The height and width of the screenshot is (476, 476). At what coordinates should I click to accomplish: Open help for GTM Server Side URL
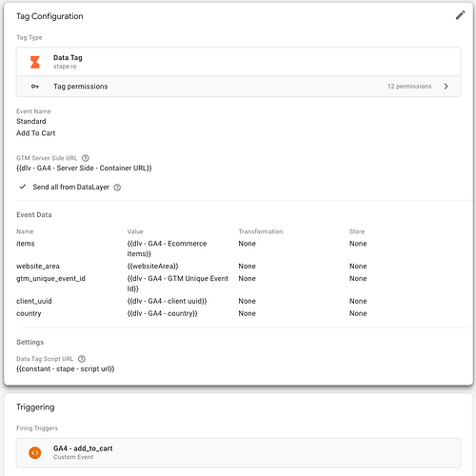tap(86, 158)
